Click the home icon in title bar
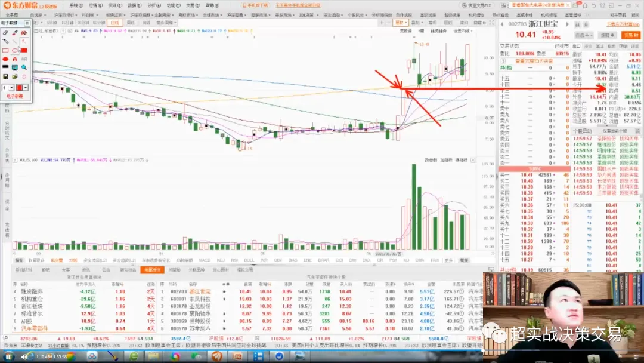The width and height of the screenshot is (644, 363). 585,5
